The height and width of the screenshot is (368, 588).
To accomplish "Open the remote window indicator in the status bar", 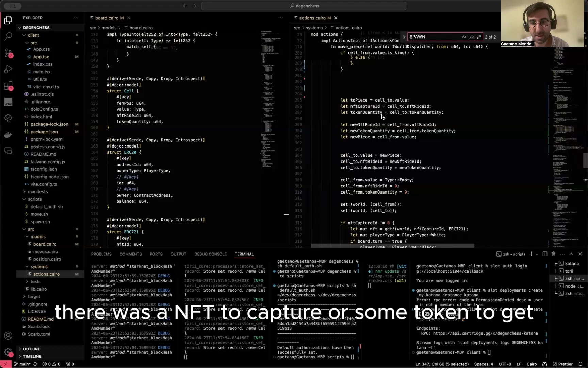I will coord(5,364).
